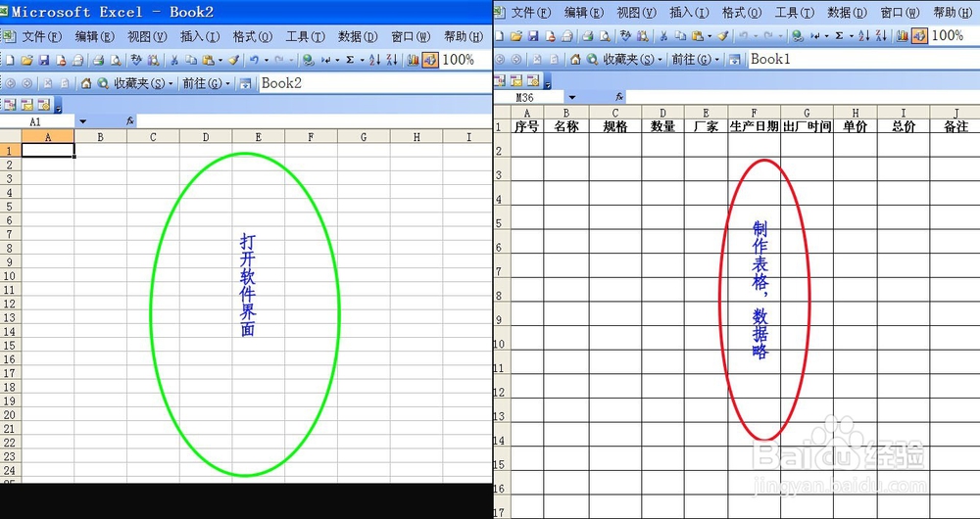The width and height of the screenshot is (980, 519).
Task: Open 工具(T) menu in Book2 window
Action: pyautogui.click(x=305, y=37)
